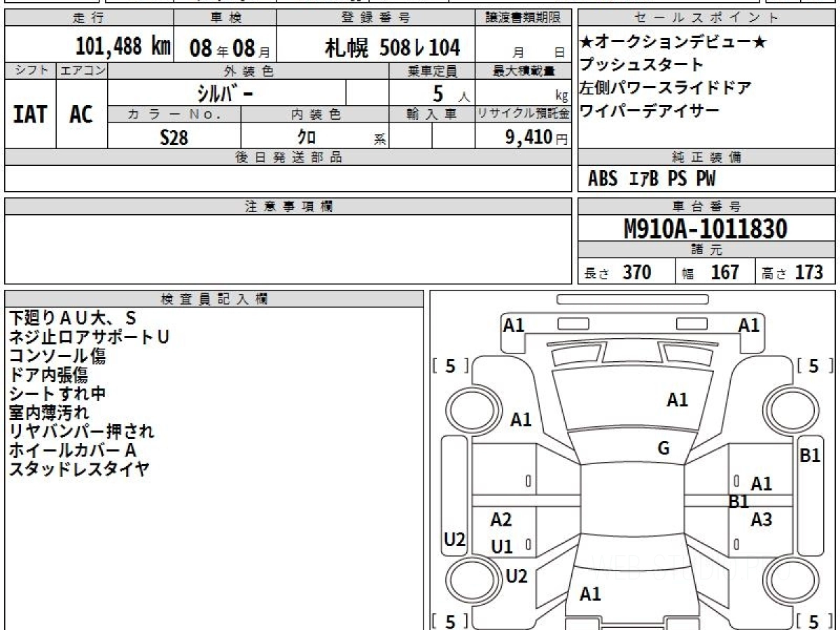This screenshot has width=840, height=630.
Task: Click the A2 damage marker on diagram
Action: pyautogui.click(x=501, y=519)
